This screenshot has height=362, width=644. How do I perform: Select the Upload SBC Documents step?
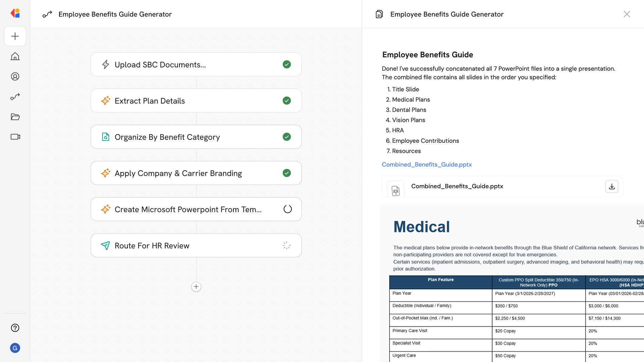[x=196, y=64]
